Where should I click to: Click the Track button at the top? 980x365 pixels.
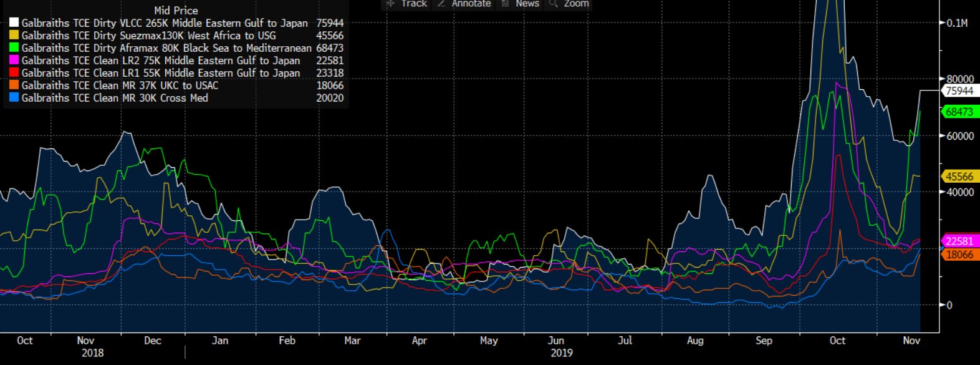(406, 4)
